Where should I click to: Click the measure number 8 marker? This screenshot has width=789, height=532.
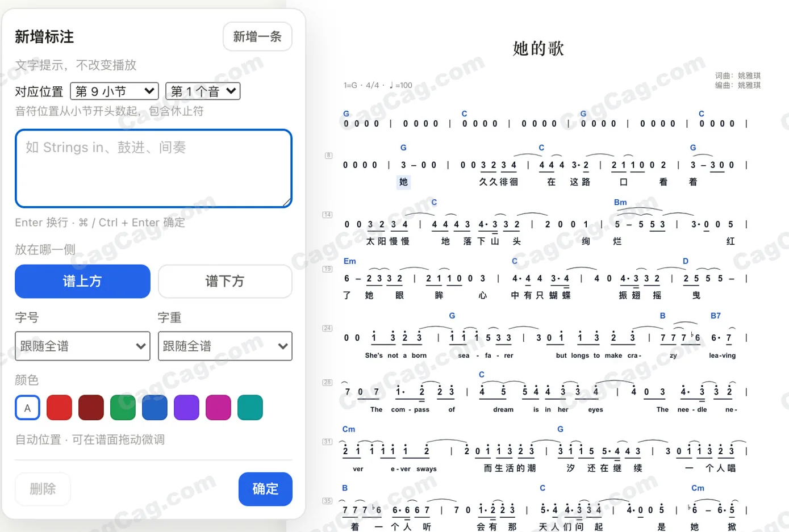click(x=328, y=156)
